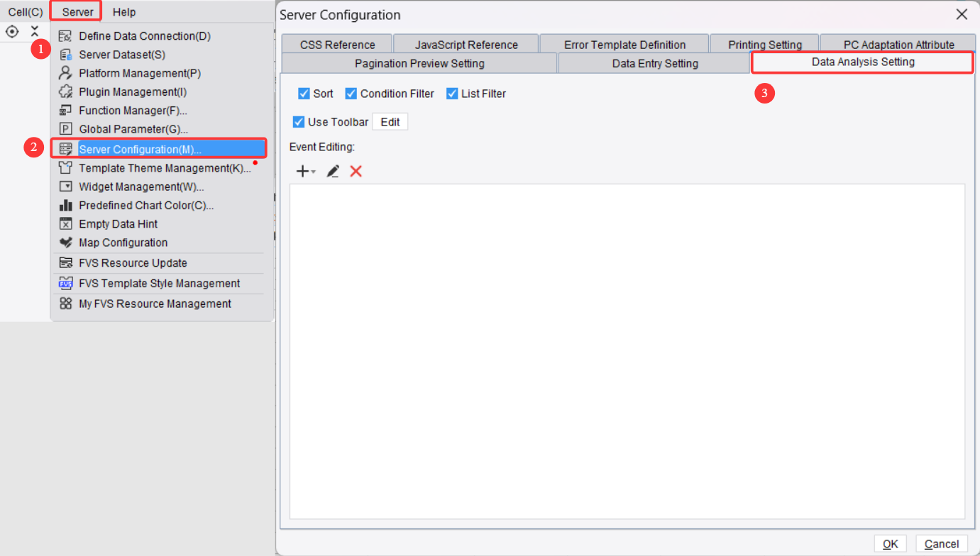Click inside the Event Editing list area
Screen dimensions: 980x556
[x=627, y=352]
